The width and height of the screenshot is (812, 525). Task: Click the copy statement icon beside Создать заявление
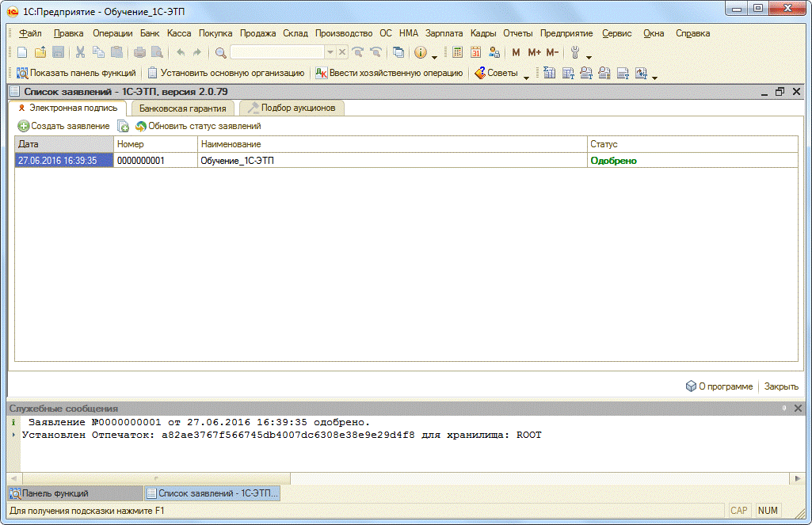123,126
